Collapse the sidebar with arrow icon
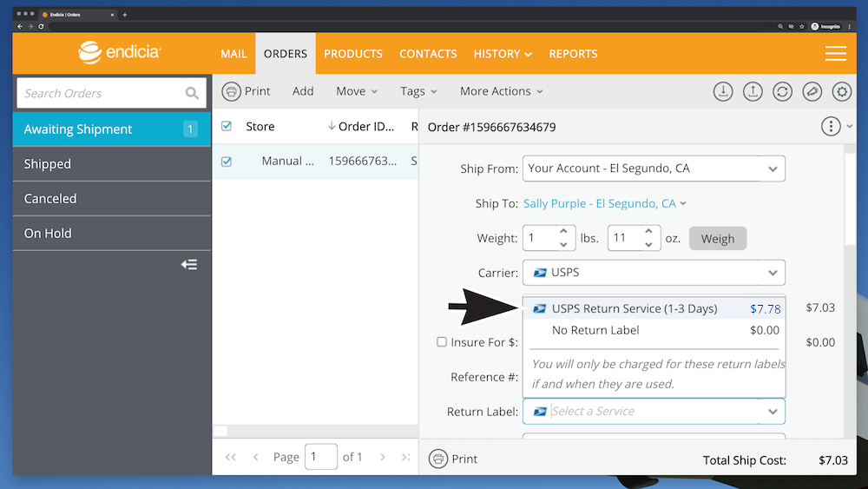868x489 pixels. (189, 265)
